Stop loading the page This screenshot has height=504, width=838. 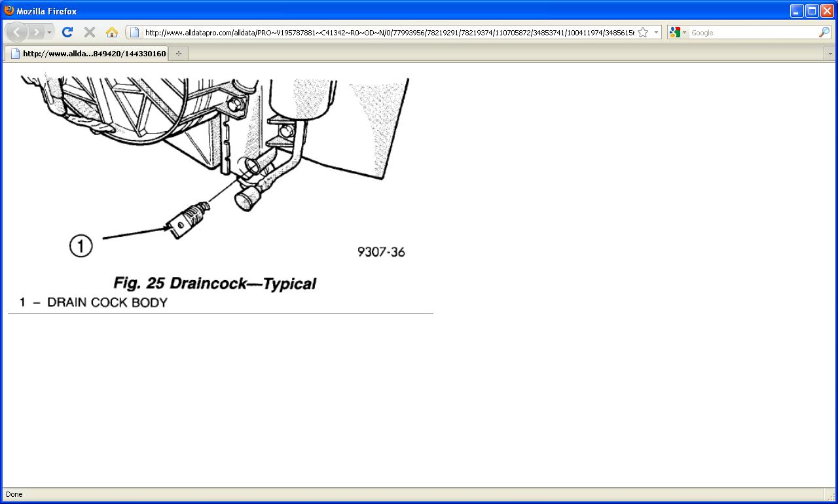coord(90,32)
